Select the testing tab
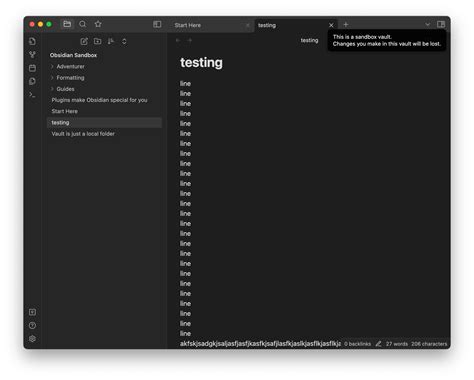 [267, 25]
